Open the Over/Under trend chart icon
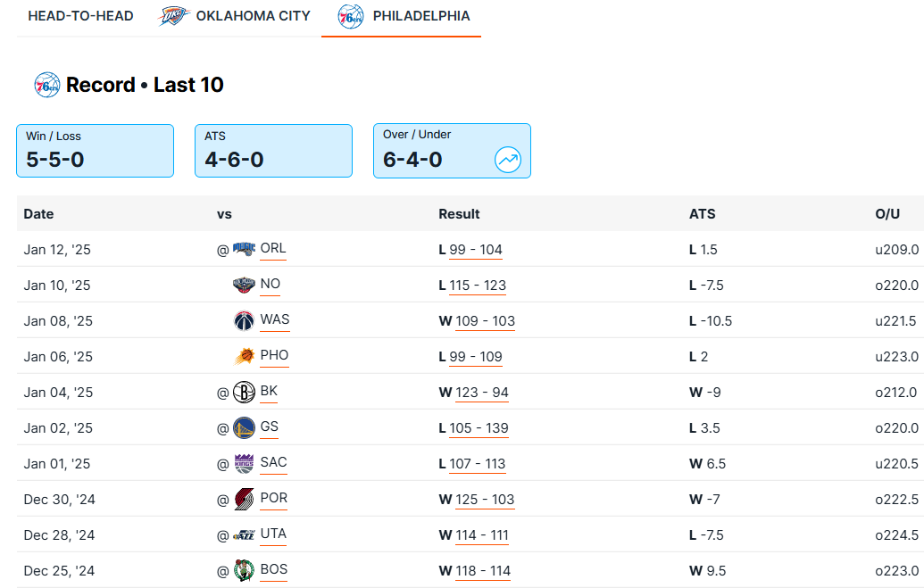This screenshot has width=924, height=588. (x=507, y=159)
